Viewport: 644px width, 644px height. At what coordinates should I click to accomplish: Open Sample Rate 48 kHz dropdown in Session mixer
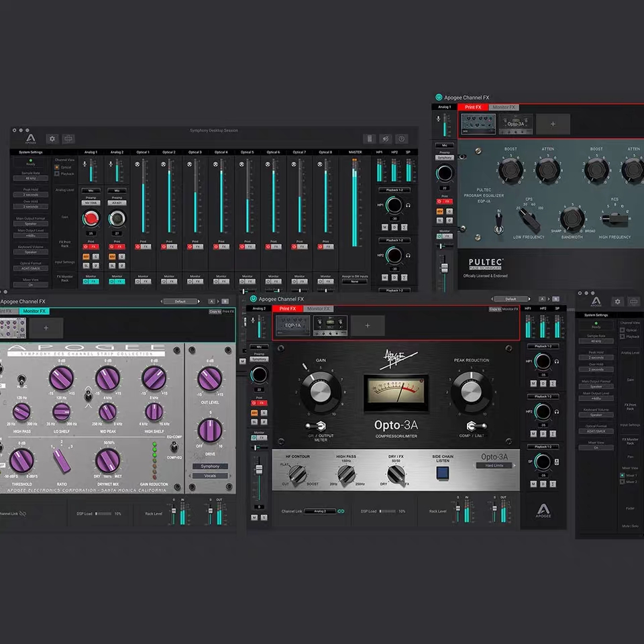[x=31, y=178]
